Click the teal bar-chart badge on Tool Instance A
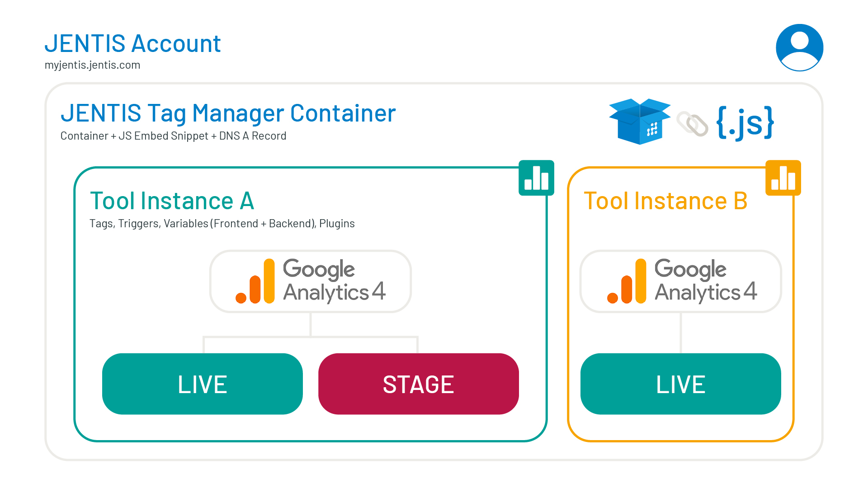This screenshot has height=488, width=868. click(x=536, y=178)
